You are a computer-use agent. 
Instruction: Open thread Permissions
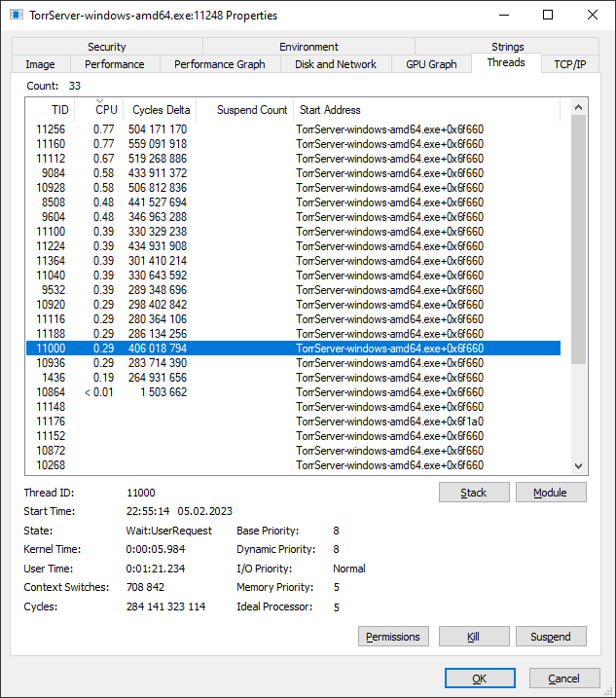[x=393, y=637]
